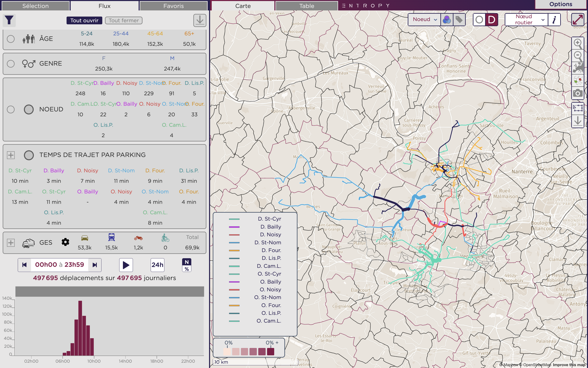Open the filter funnel icon

[9, 20]
